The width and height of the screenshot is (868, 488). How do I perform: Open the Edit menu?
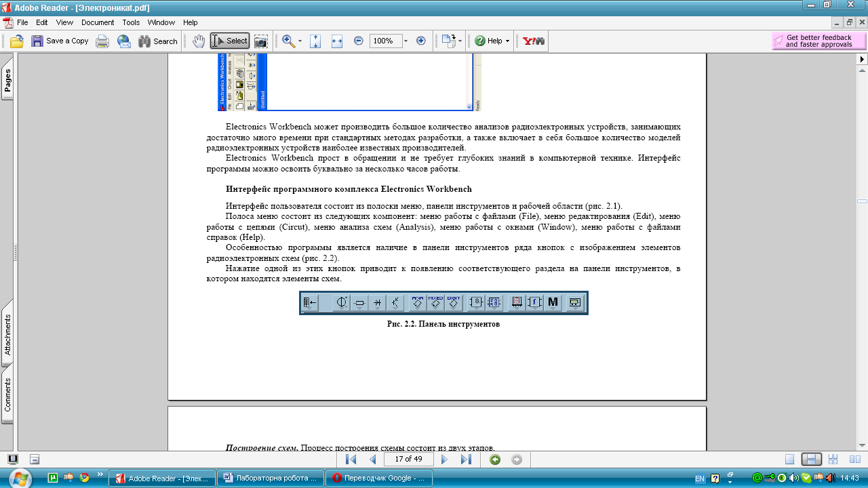click(x=42, y=22)
